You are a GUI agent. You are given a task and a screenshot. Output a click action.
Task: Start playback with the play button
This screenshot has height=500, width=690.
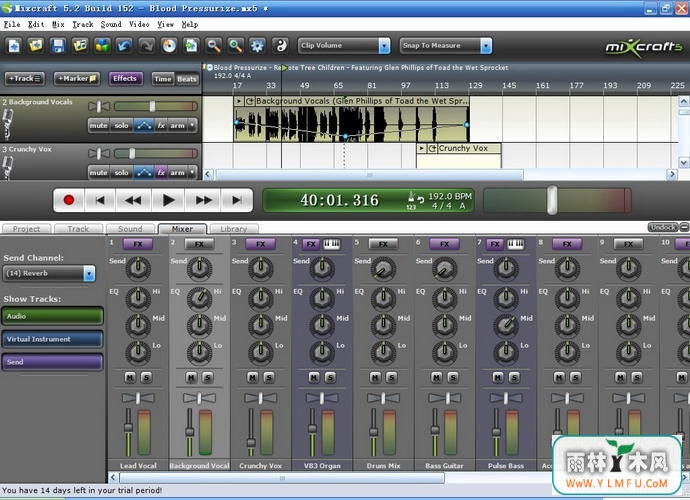click(x=168, y=200)
